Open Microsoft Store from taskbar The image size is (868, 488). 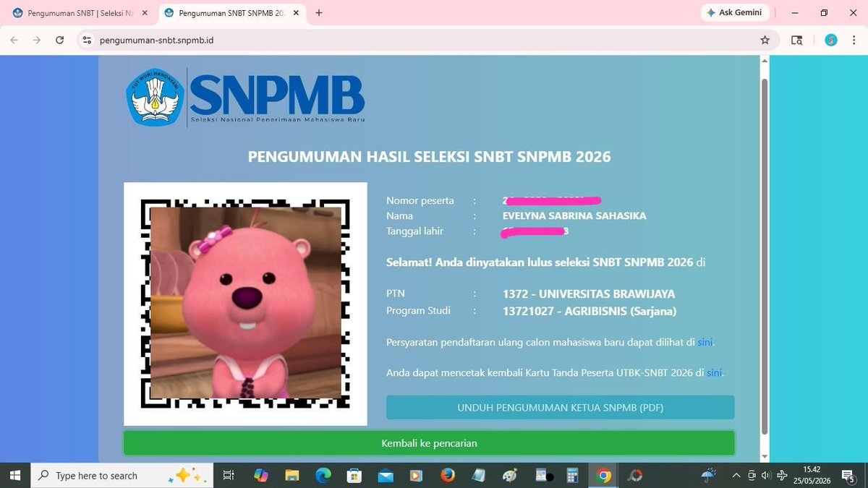coord(354,475)
